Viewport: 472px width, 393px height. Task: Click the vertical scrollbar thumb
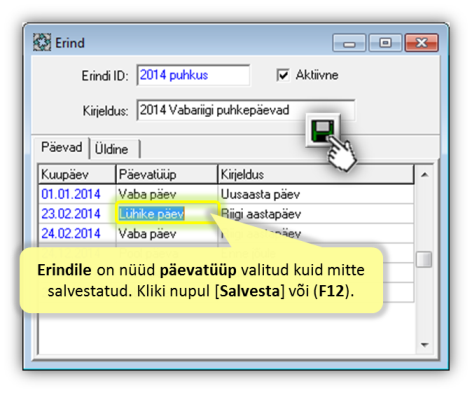[424, 259]
